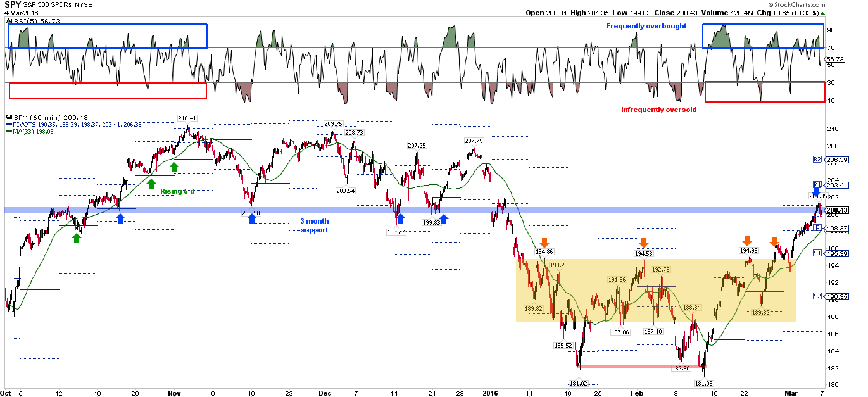Image resolution: width=868 pixels, height=397 pixels.
Task: Select the R2 pivot level tag
Action: (x=817, y=160)
